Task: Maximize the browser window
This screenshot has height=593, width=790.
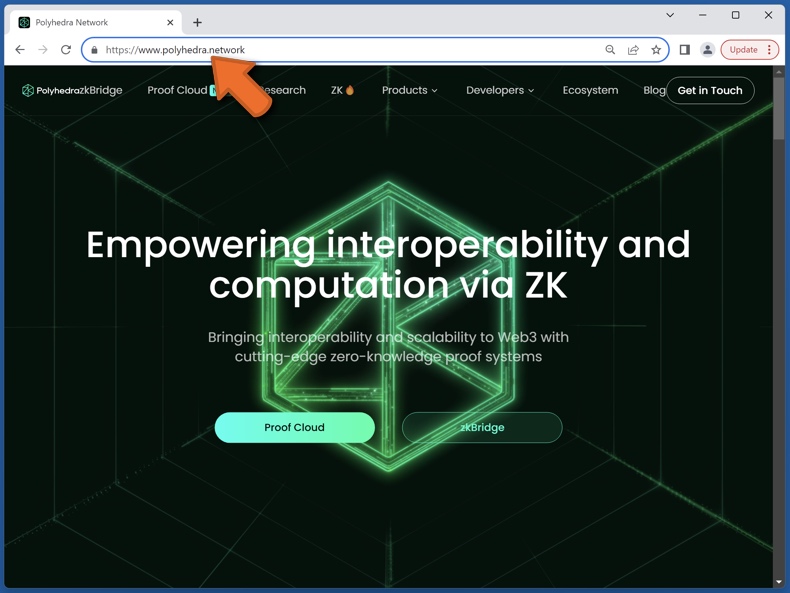Action: 736,15
